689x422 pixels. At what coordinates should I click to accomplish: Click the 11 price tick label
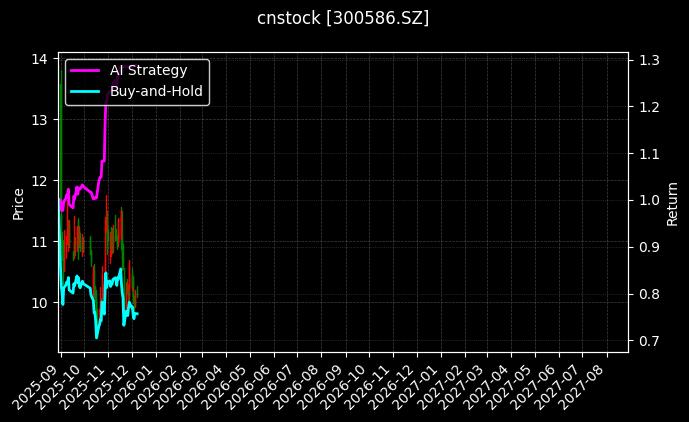click(x=39, y=242)
